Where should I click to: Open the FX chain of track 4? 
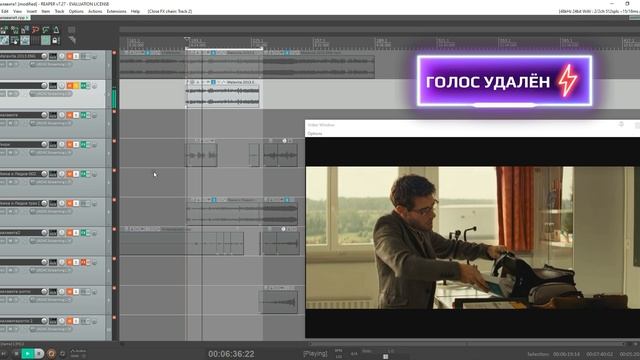click(84, 144)
